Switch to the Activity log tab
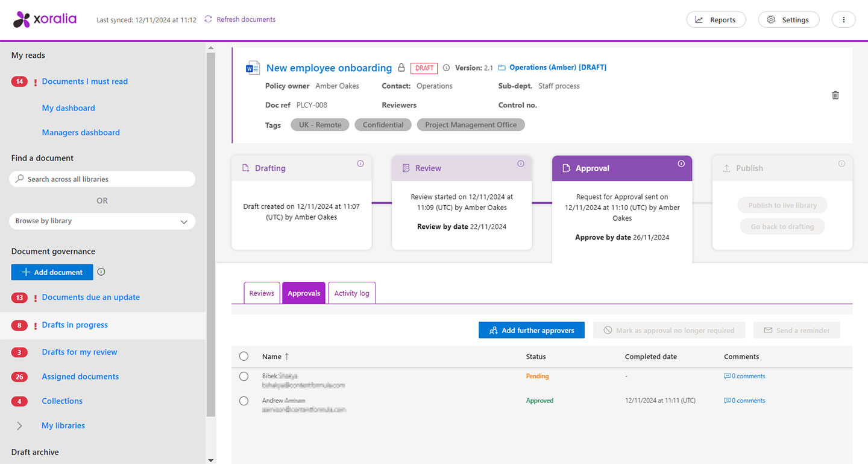This screenshot has width=868, height=464. (x=351, y=293)
